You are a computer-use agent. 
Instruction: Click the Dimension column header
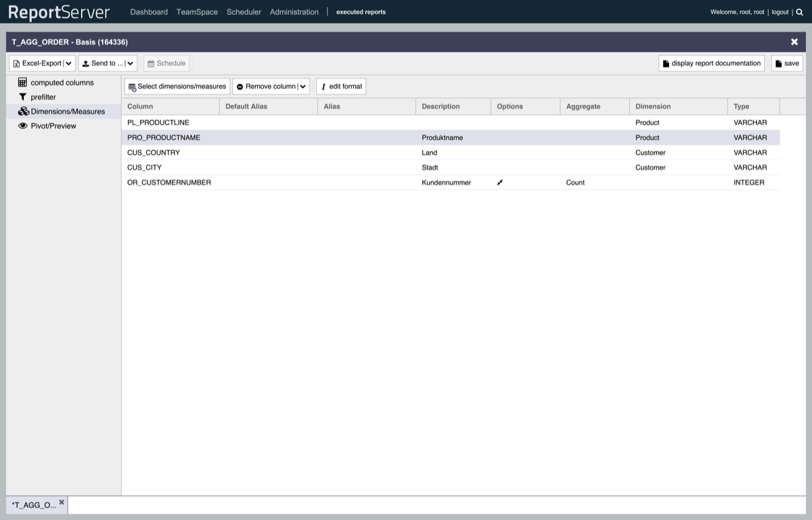(x=679, y=106)
